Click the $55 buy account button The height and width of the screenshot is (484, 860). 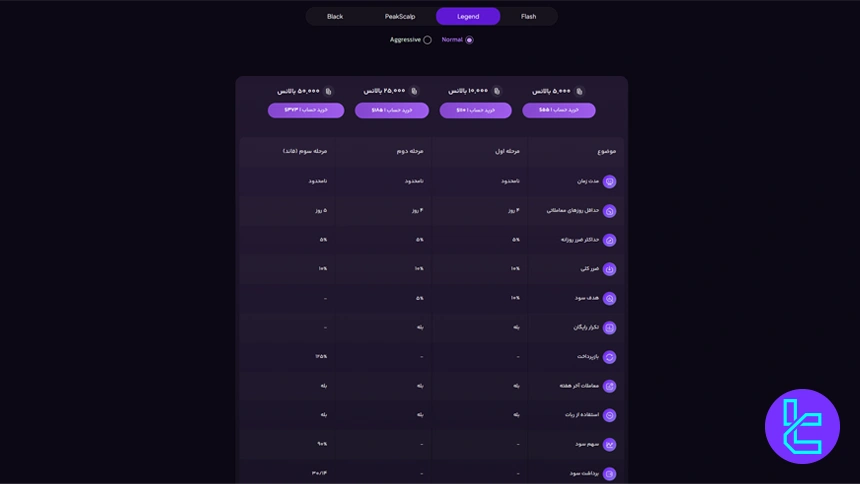pos(559,110)
